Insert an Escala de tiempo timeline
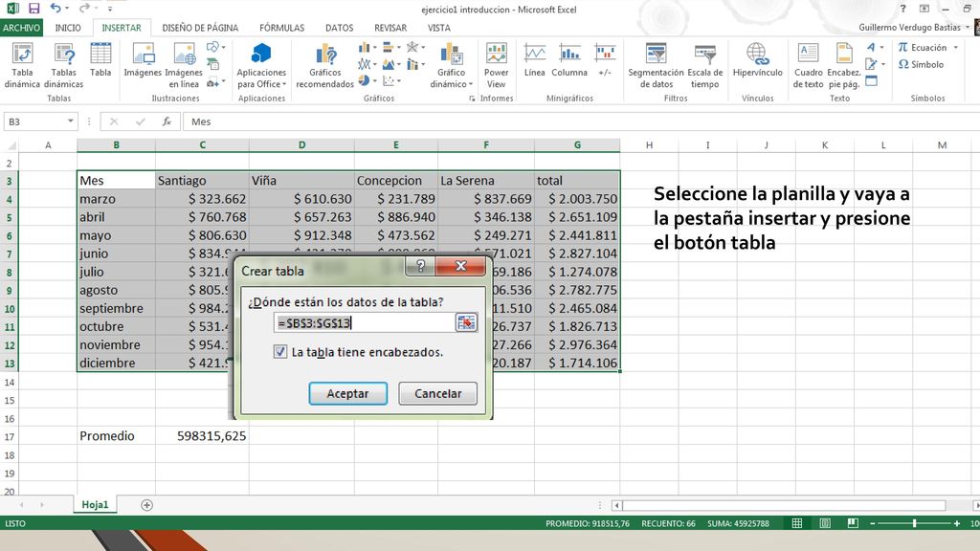 pos(705,66)
